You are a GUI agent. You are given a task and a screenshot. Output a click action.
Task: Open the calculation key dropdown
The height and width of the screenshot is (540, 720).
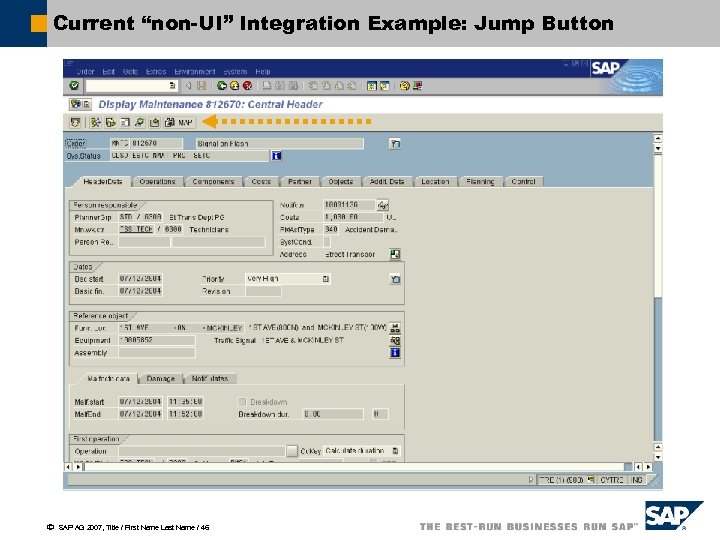[395, 451]
